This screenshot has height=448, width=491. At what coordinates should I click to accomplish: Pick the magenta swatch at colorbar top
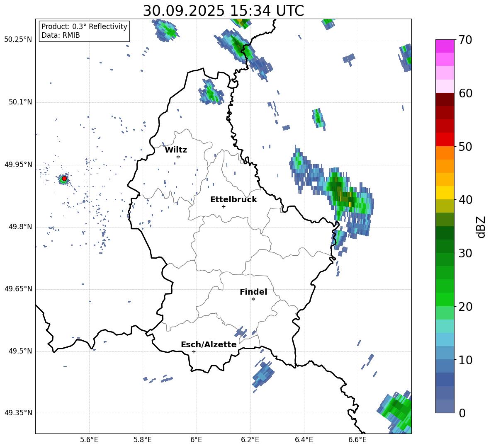coord(445,46)
